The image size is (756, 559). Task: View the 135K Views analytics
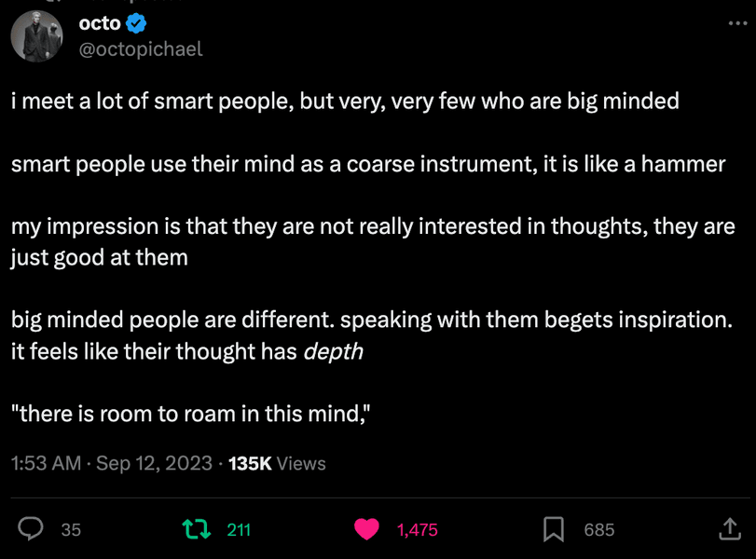pos(277,463)
